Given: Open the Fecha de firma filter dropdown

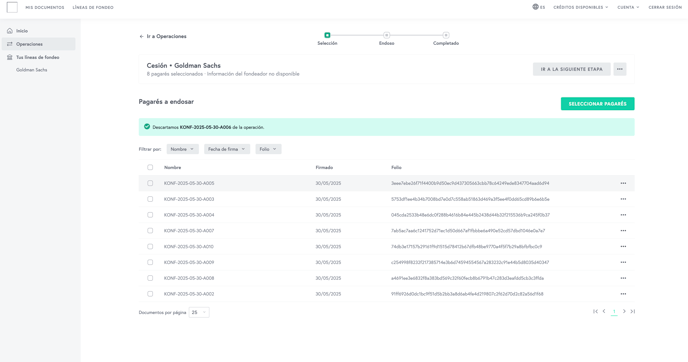Looking at the screenshot, I should [x=227, y=149].
